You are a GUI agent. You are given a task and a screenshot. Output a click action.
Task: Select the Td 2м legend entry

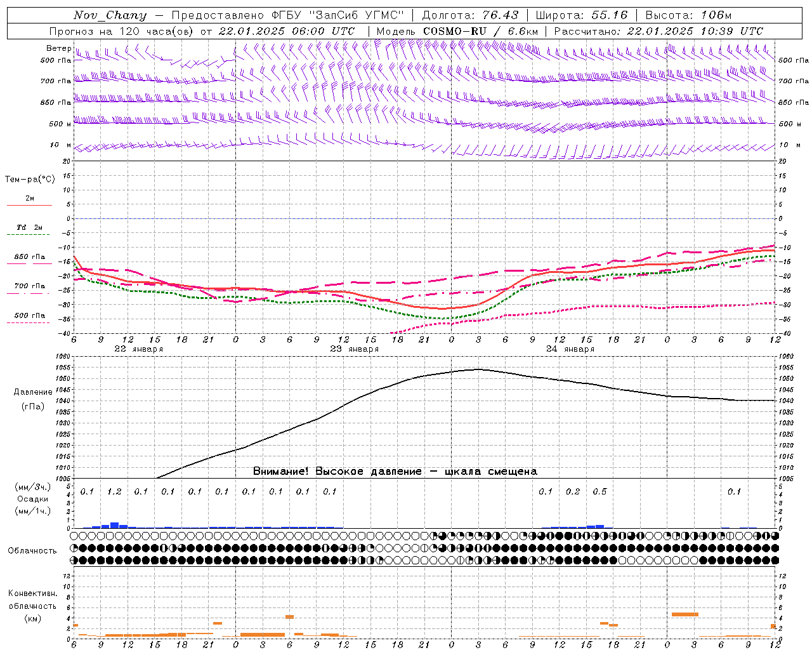30,227
